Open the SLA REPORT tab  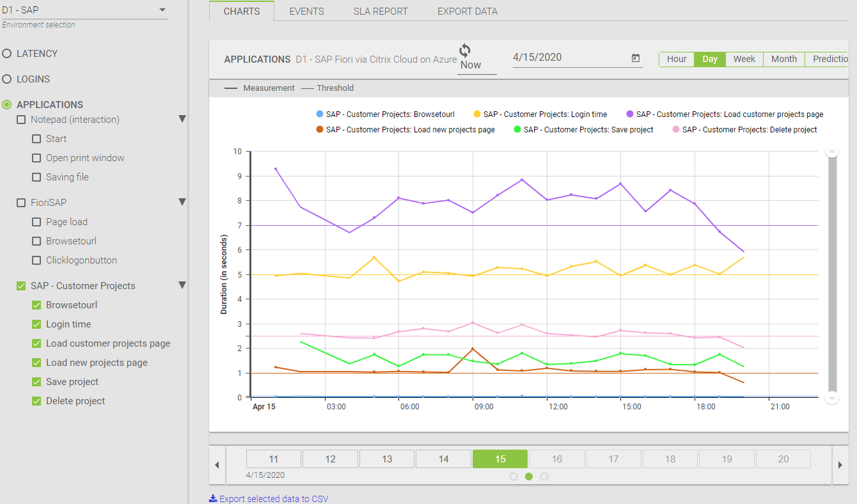tap(381, 12)
